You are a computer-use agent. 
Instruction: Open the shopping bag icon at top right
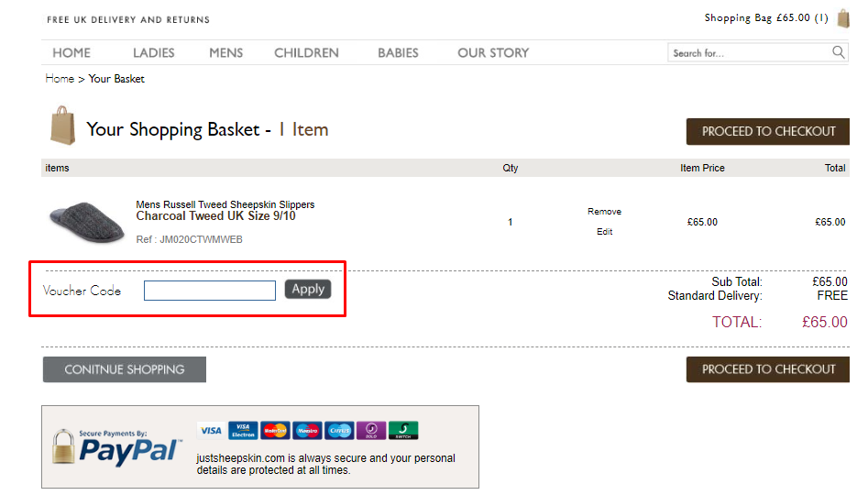coord(843,18)
